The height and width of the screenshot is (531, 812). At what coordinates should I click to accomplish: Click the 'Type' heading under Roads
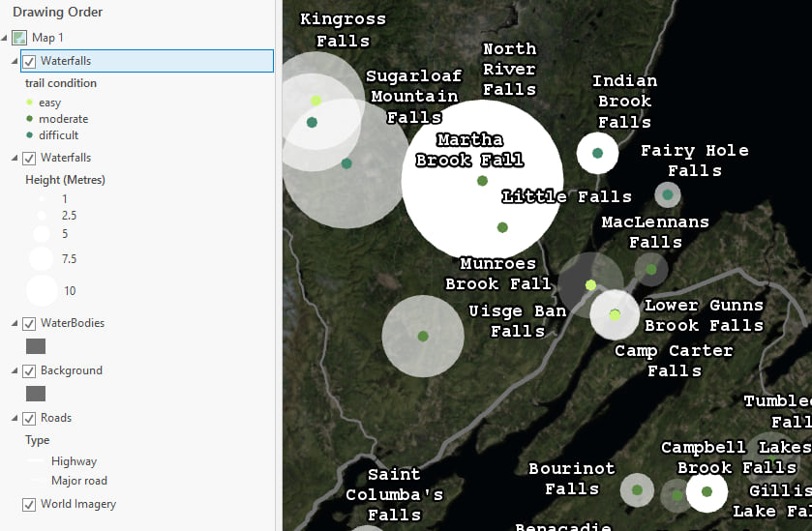(x=38, y=440)
